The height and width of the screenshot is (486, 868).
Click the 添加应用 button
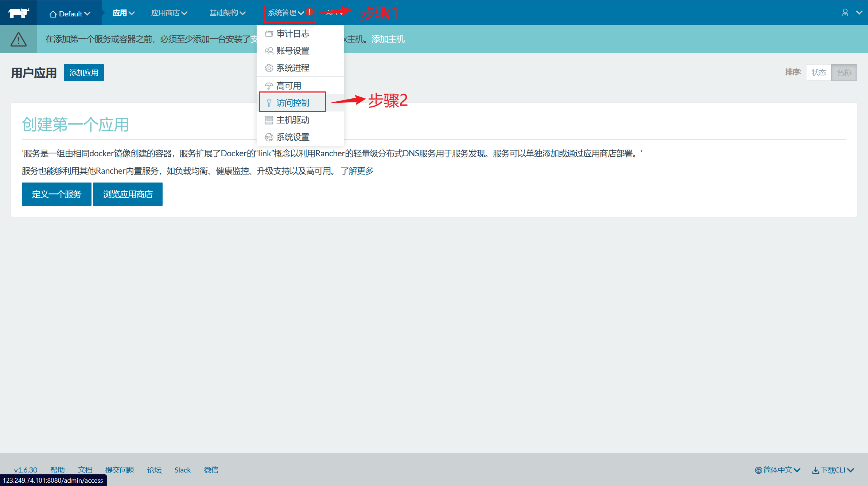pos(84,72)
